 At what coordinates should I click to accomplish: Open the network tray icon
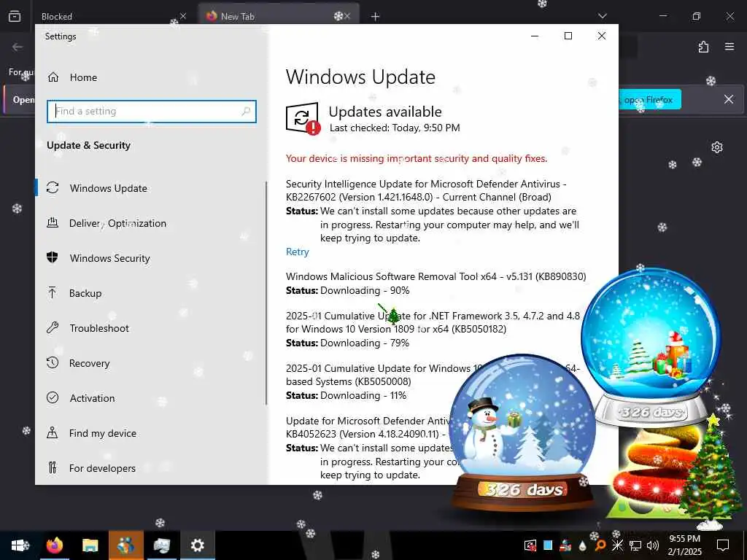tap(635, 545)
